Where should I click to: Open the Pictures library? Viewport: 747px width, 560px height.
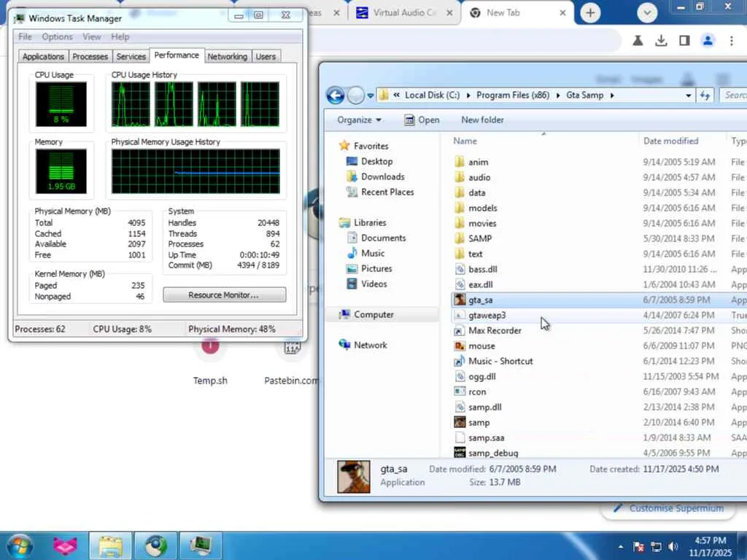[376, 268]
